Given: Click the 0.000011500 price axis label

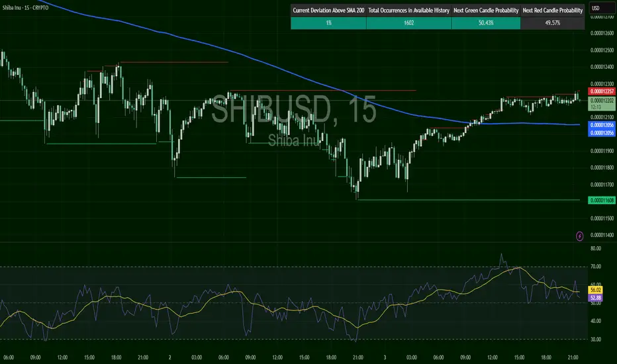Looking at the screenshot, I should [602, 218].
